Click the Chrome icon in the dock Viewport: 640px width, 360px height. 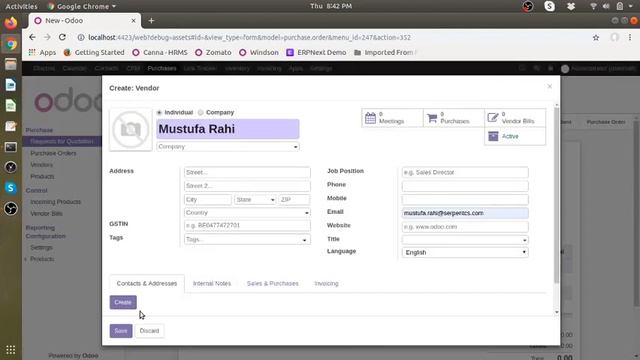11,44
